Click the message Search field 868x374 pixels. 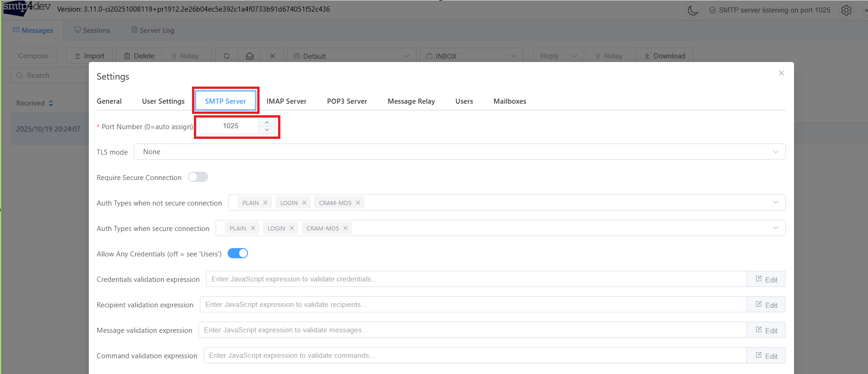coord(50,75)
